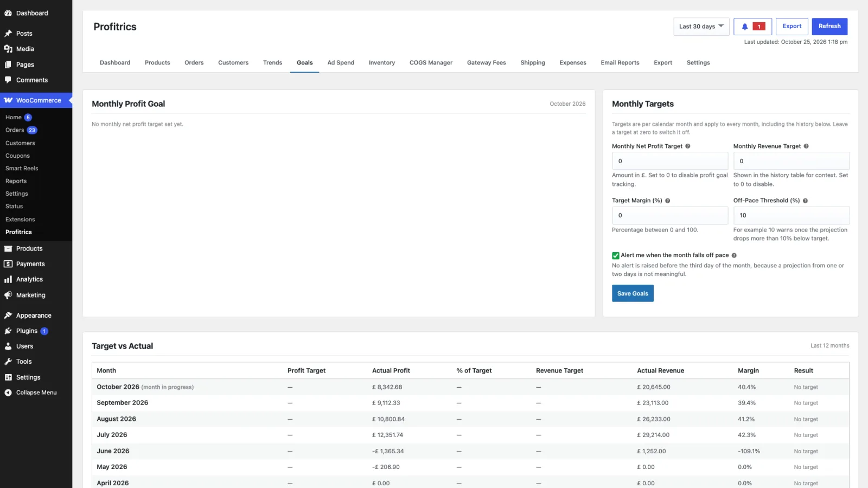The image size is (868, 488).
Task: Open WooCommerce Orders submenu link
Action: 15,130
